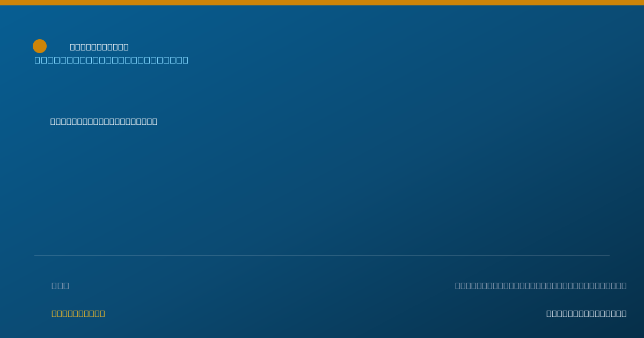The width and height of the screenshot is (644, 338).
Task: Click the orange accent bar atop the page
Action: click(x=322, y=3)
